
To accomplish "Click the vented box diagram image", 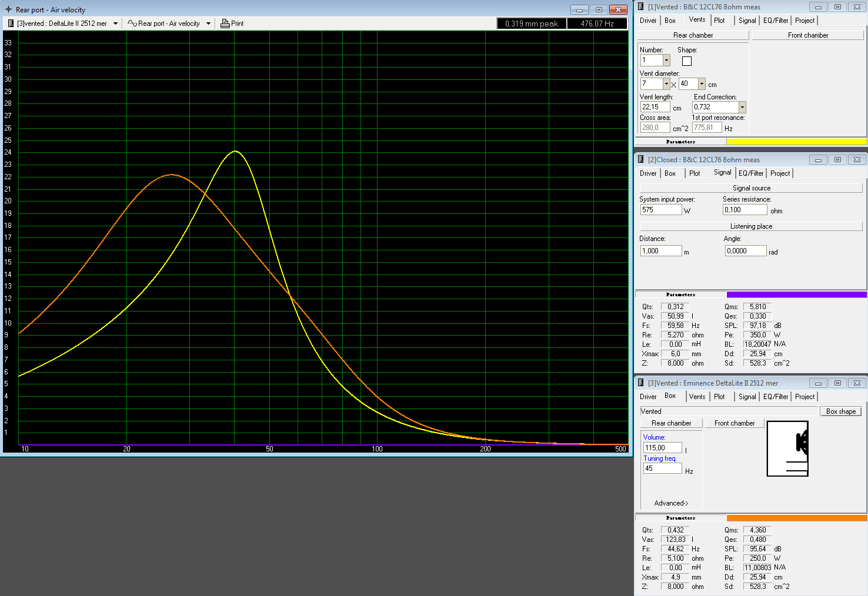I will (787, 448).
